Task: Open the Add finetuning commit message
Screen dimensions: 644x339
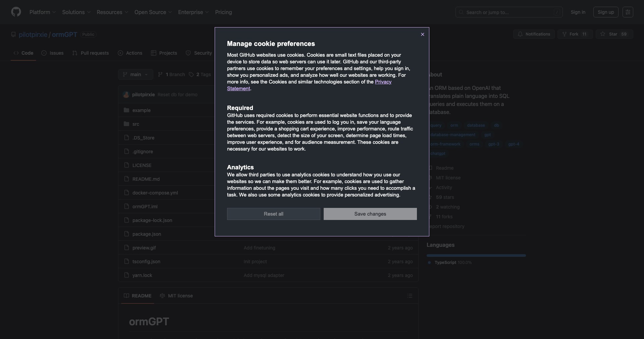Action: click(x=259, y=248)
